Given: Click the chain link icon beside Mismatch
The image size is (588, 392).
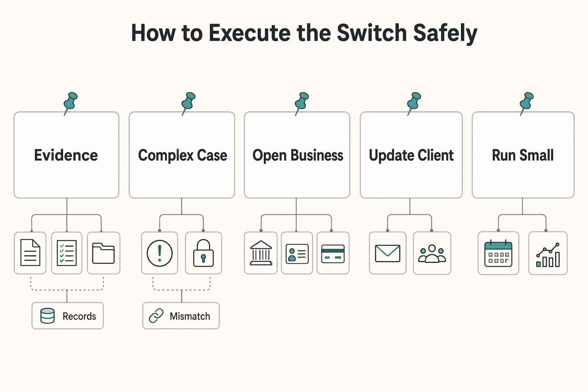Looking at the screenshot, I should click(156, 316).
